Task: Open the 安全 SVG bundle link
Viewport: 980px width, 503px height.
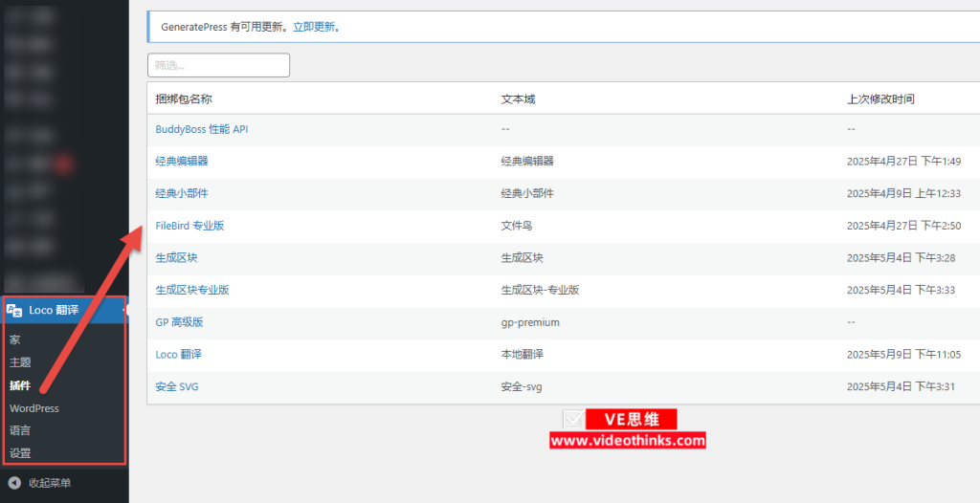Action: 176,386
